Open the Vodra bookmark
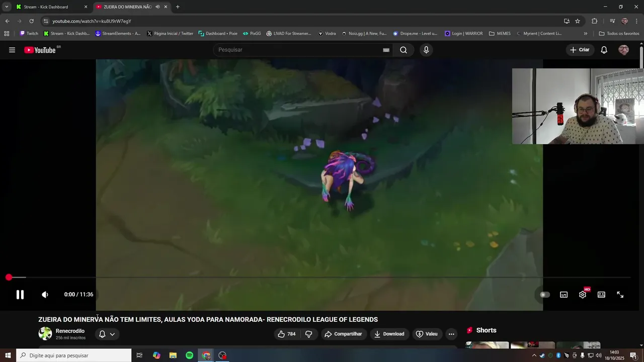The width and height of the screenshot is (644, 362). point(327,34)
